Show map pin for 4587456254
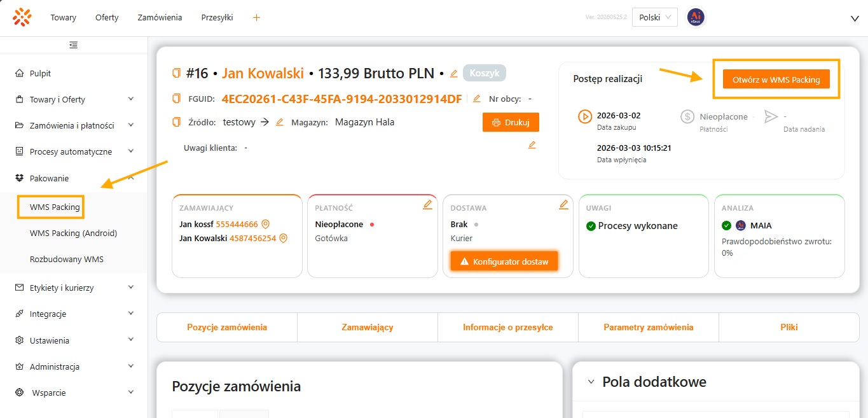The height and width of the screenshot is (418, 868). [x=284, y=238]
